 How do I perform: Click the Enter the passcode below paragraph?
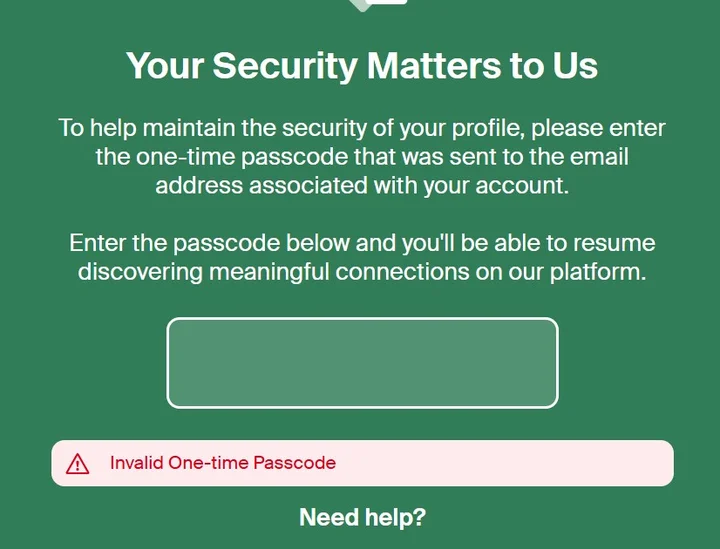pos(362,258)
